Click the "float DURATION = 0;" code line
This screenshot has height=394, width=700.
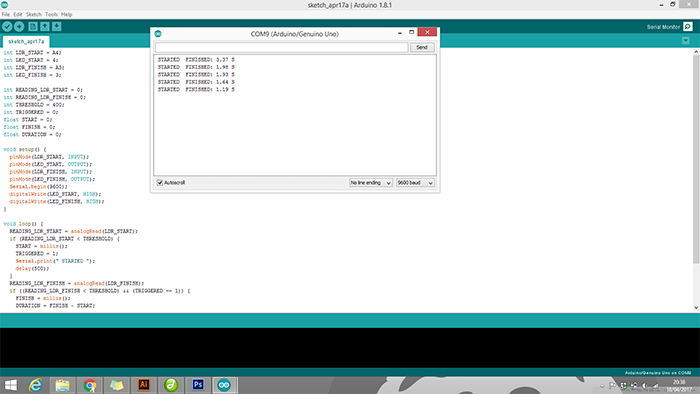click(x=32, y=134)
